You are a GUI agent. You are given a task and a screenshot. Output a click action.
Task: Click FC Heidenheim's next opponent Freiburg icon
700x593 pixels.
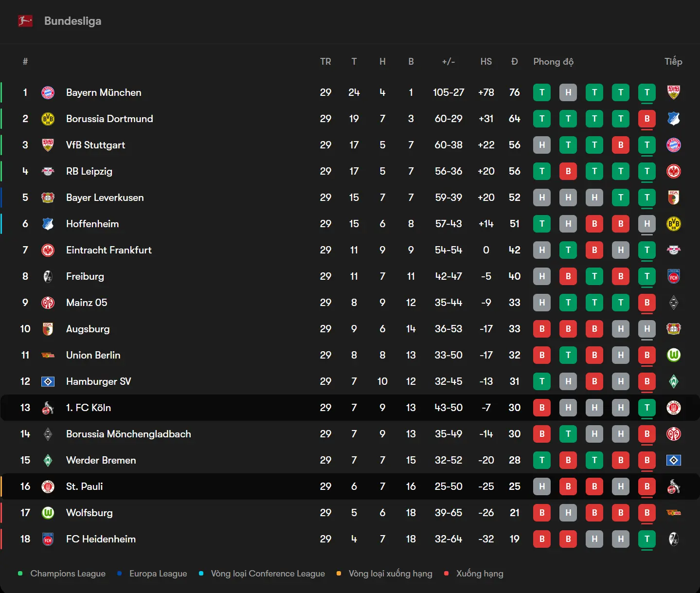673,539
